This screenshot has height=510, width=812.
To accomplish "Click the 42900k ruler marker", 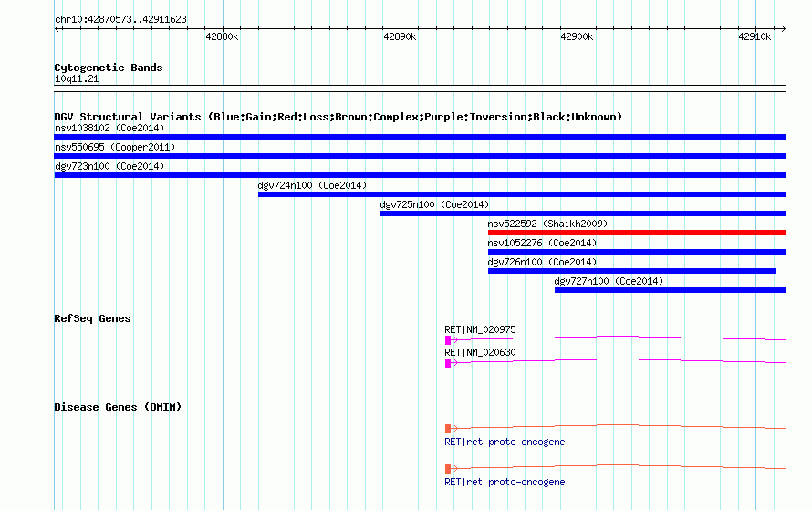I will click(577, 36).
